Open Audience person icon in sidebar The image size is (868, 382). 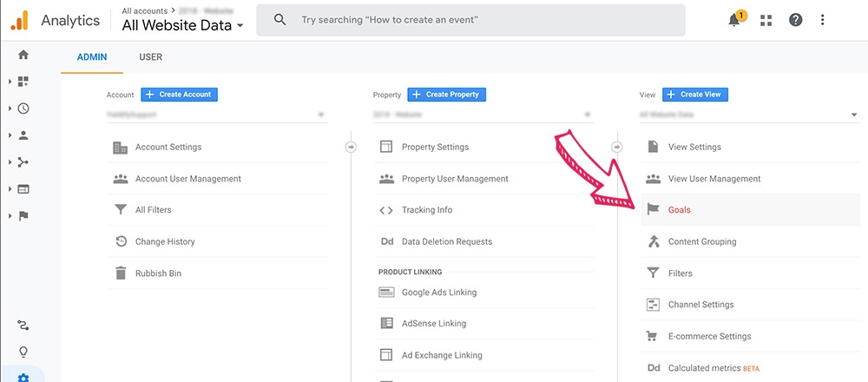pyautogui.click(x=23, y=135)
